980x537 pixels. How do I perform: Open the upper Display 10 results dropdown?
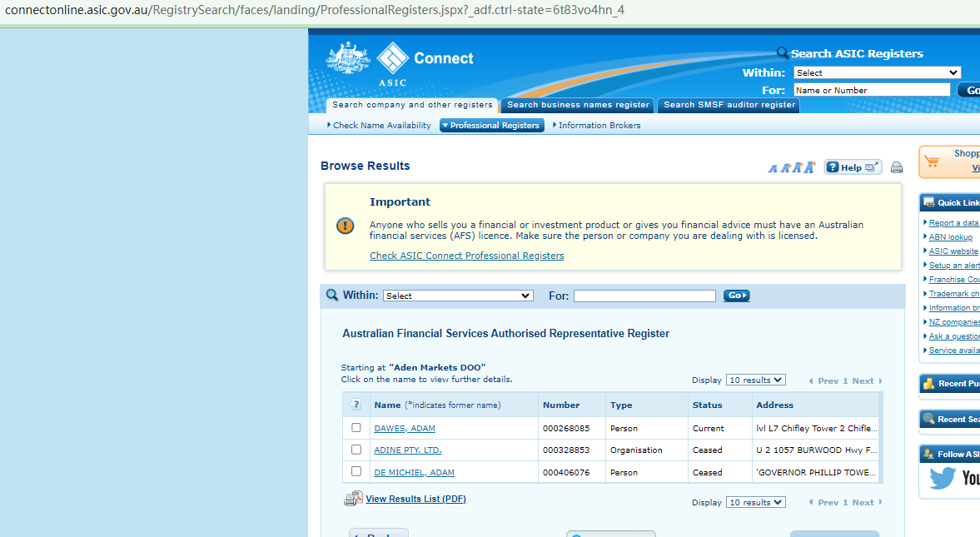(756, 380)
